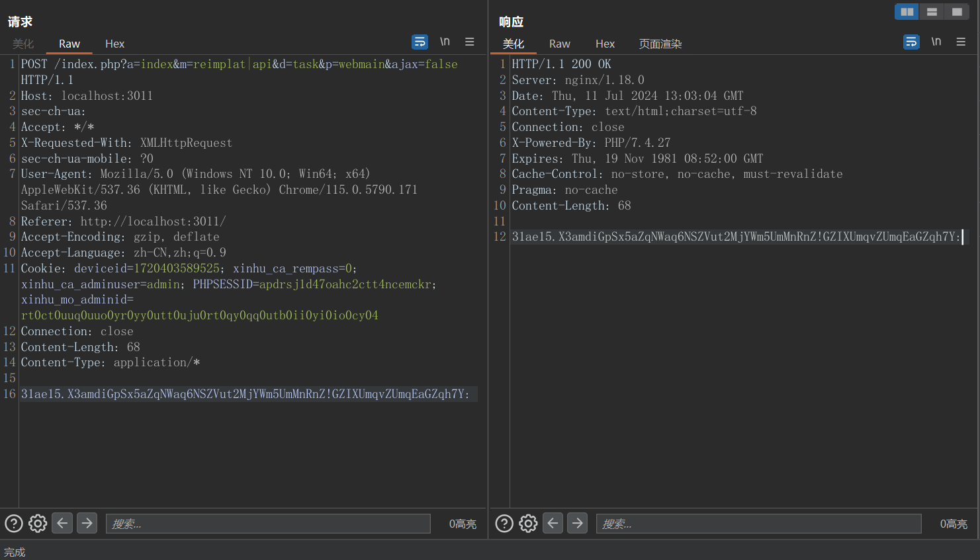
Task: Switch to top-bottom layout view
Action: pos(932,12)
